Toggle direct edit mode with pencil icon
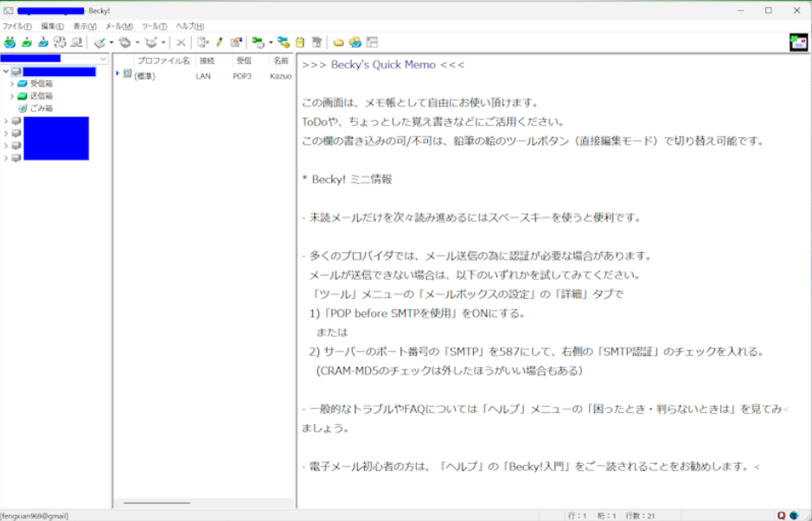Viewport: 812px width, 521px height. pos(220,42)
